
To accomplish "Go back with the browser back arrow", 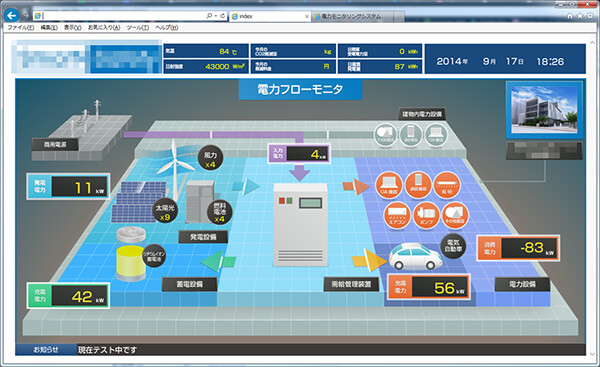I will coord(12,15).
